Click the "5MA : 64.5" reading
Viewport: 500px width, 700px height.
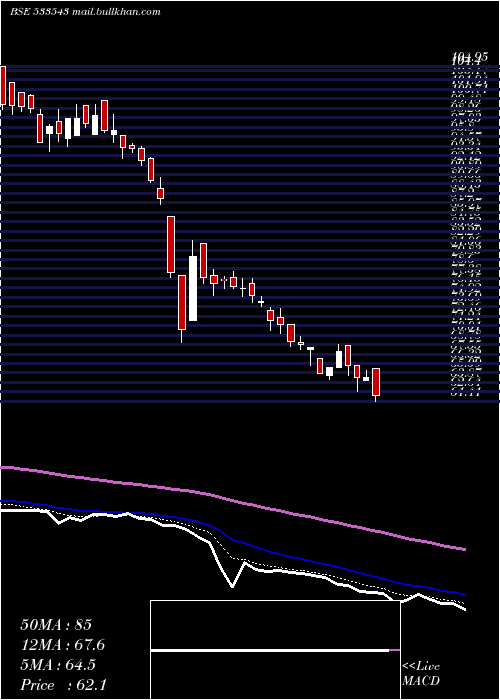pyautogui.click(x=58, y=665)
